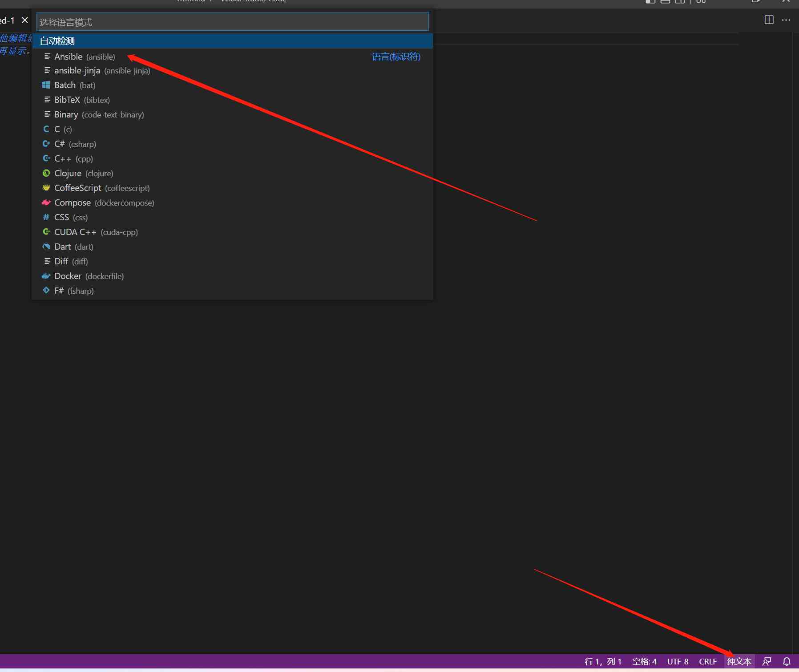This screenshot has width=799, height=672.
Task: Select Diff (diff) text entry
Action: coord(71,261)
